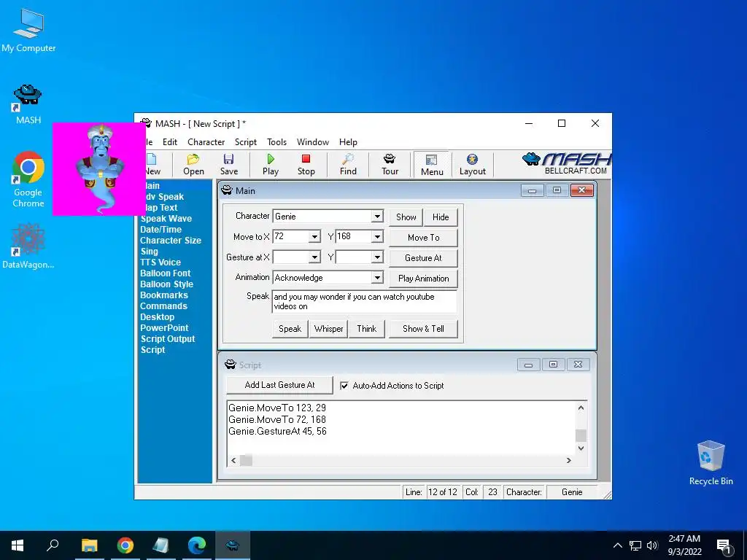Screen dimensions: 747x560
Task: Open the volume control in system tray
Action: [x=652, y=545]
